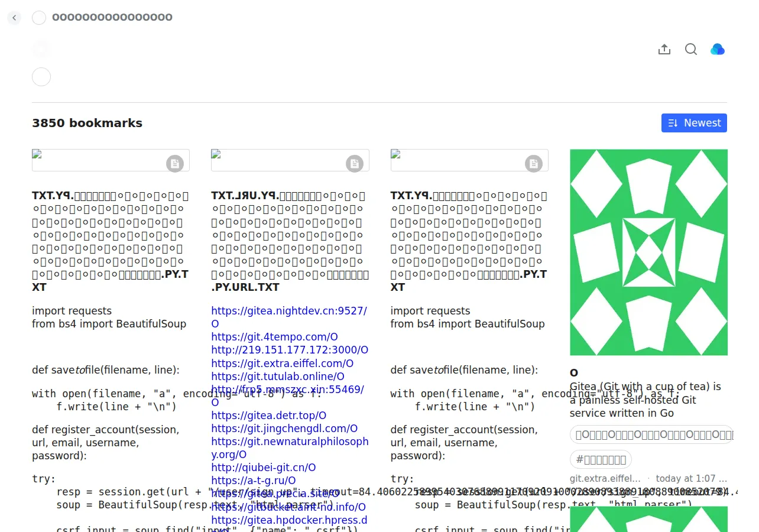This screenshot has width=759, height=532.
Task: Click "from bs4 import BeautifulSoup" in third card
Action: click(468, 324)
